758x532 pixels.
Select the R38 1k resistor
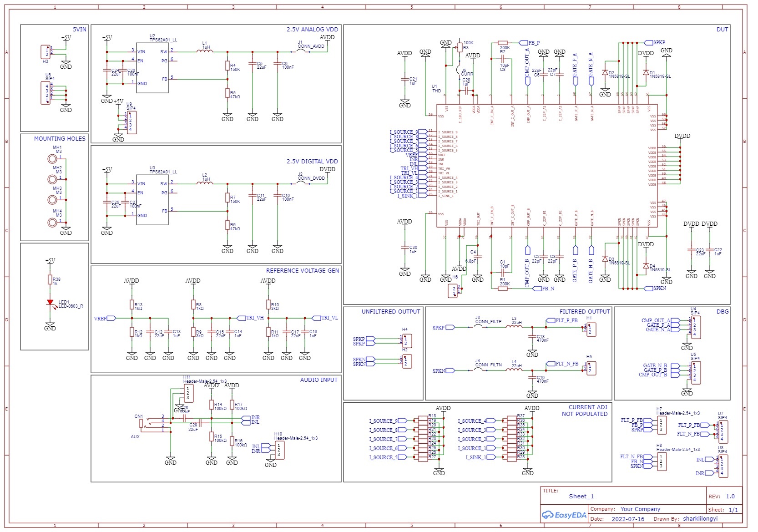(x=50, y=280)
